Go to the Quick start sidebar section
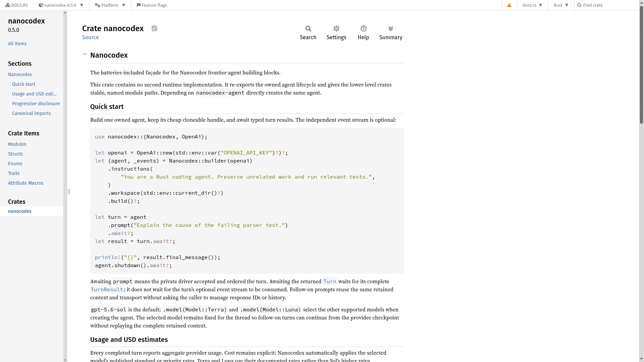644x362 pixels. (23, 84)
